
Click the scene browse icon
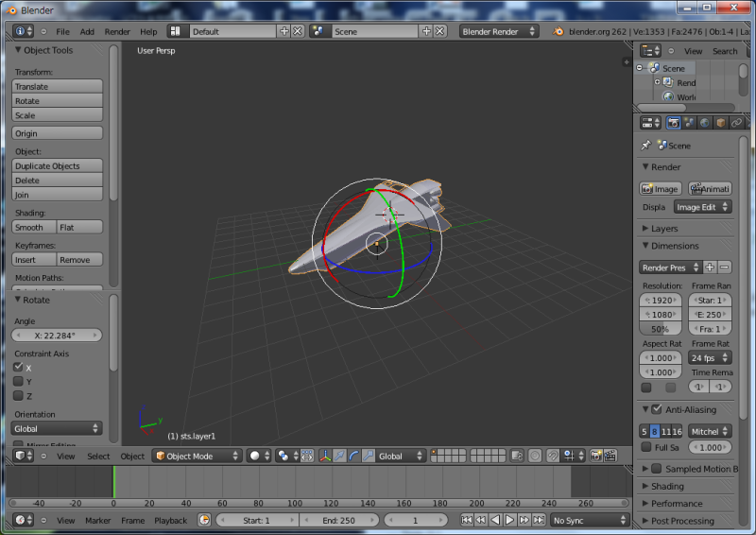pos(318,31)
